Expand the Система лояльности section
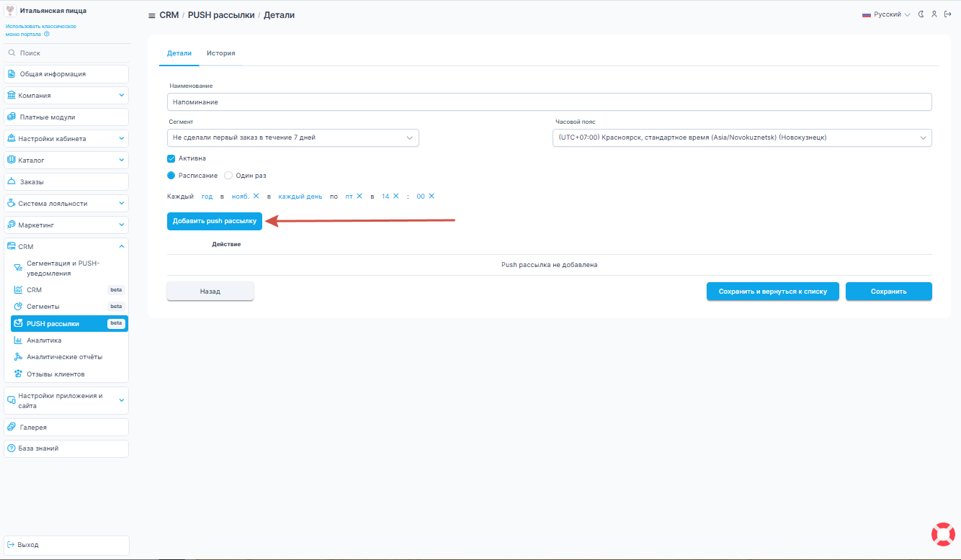961x560 pixels. (x=66, y=204)
